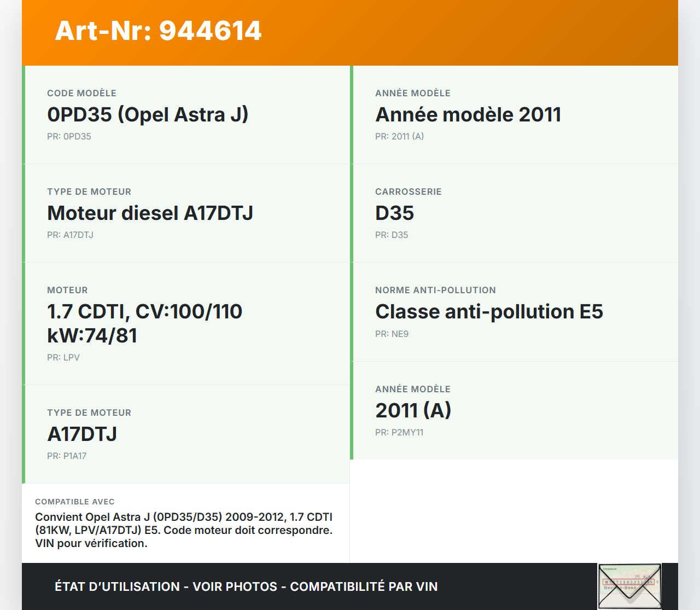
Task: Select the 1.7 CDTI engine power text
Action: tap(144, 323)
